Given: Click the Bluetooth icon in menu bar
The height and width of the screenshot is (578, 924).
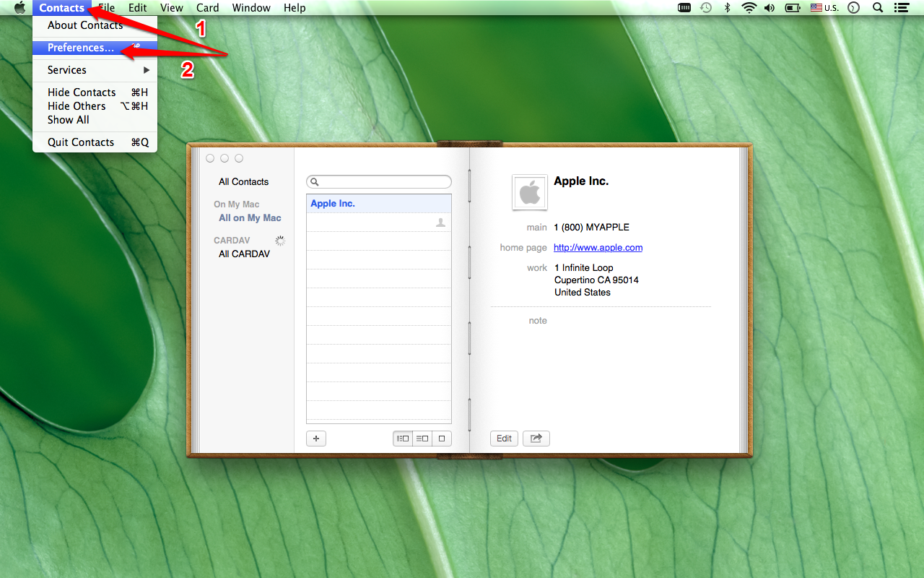Looking at the screenshot, I should 728,8.
